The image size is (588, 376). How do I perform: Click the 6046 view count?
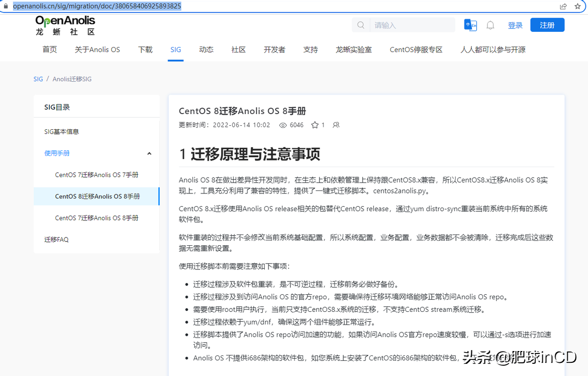point(296,125)
